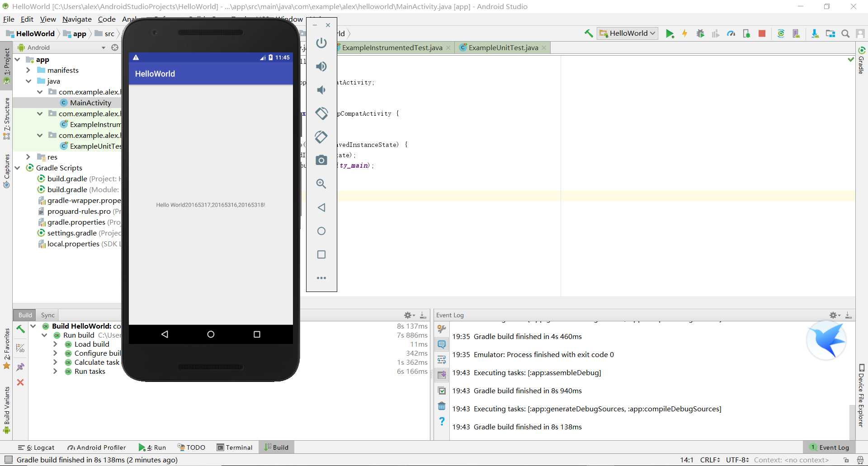Open the Navigate menu
Image resolution: width=868 pixels, height=466 pixels.
coord(77,19)
